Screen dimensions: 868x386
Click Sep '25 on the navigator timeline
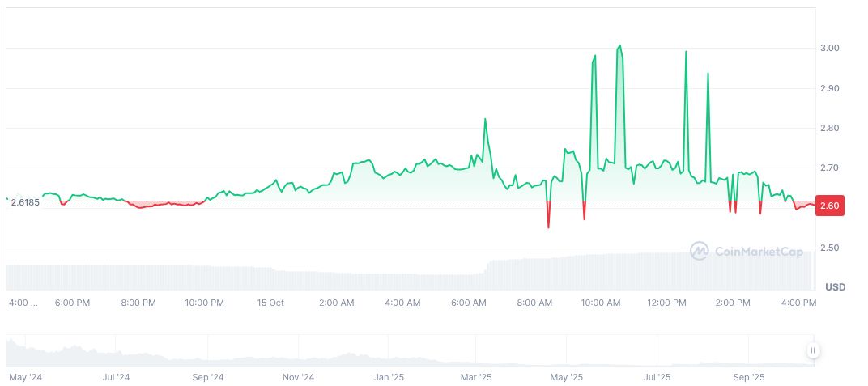click(x=748, y=377)
